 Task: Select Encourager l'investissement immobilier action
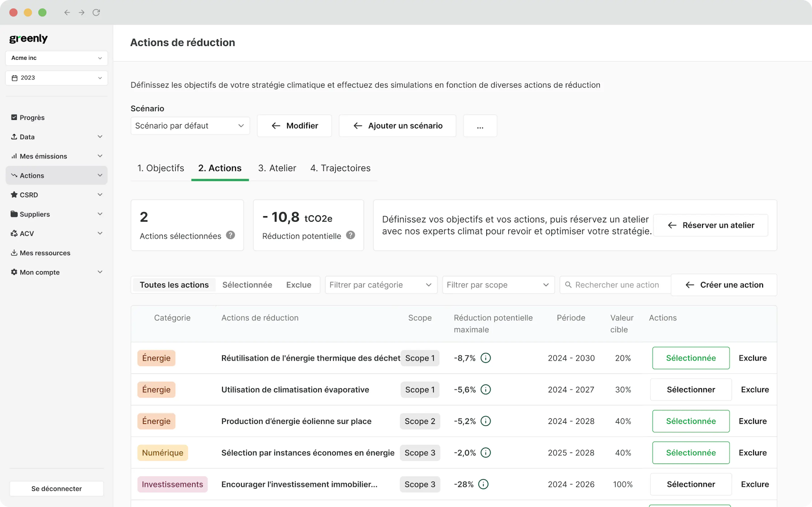click(x=691, y=484)
